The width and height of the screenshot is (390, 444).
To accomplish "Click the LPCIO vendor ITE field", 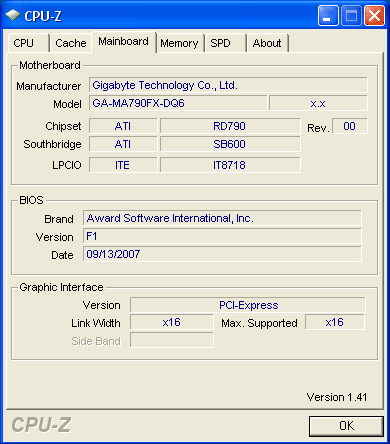I will pos(123,165).
